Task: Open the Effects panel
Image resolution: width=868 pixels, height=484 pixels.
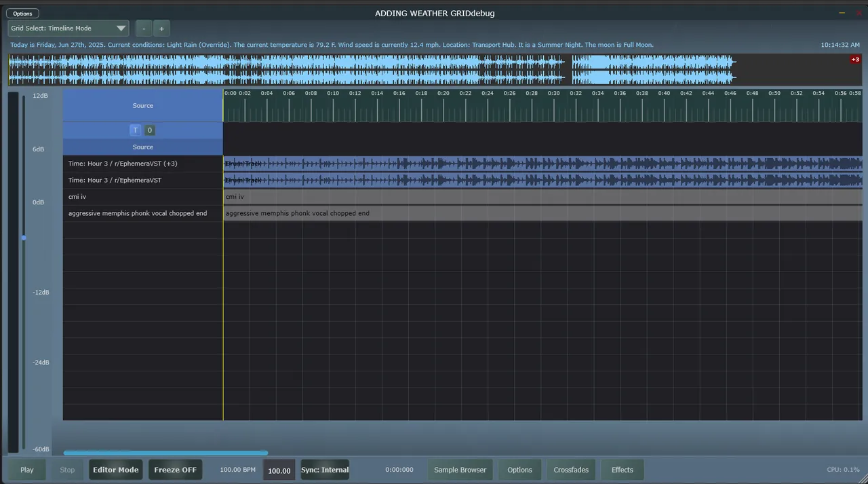Action: coord(622,470)
